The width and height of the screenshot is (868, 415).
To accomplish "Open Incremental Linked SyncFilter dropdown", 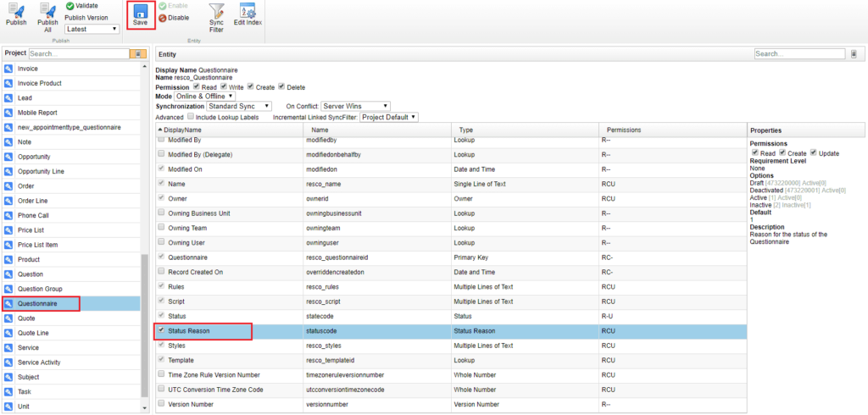I will pos(389,118).
